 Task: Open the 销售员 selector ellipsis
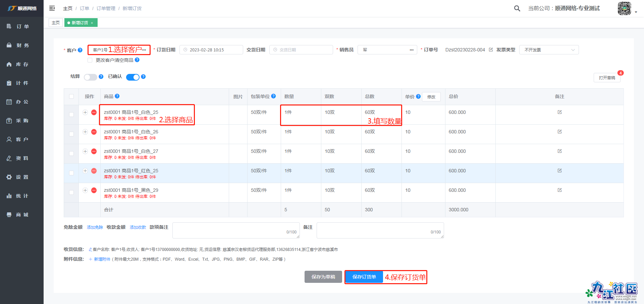[x=412, y=50]
